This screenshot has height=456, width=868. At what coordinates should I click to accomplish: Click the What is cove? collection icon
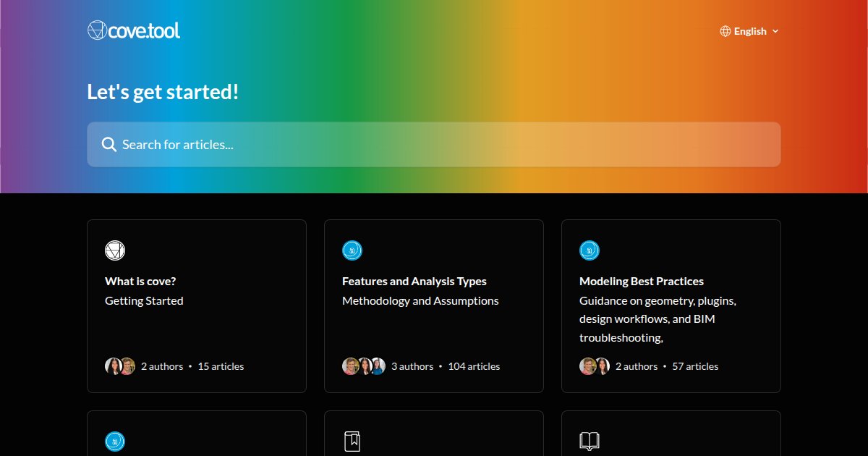click(x=115, y=250)
